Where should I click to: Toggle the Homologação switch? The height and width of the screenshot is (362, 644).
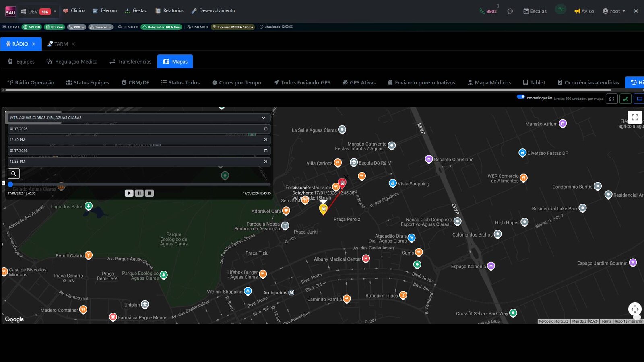(x=521, y=97)
